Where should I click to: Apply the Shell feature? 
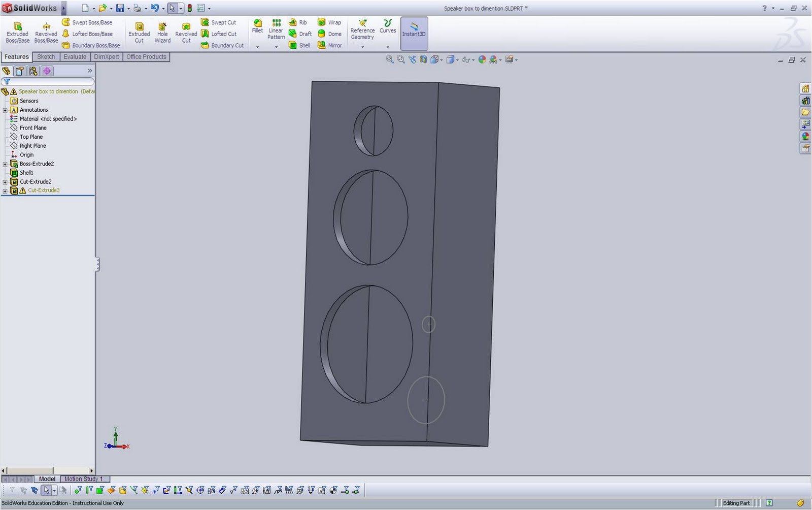pyautogui.click(x=299, y=45)
